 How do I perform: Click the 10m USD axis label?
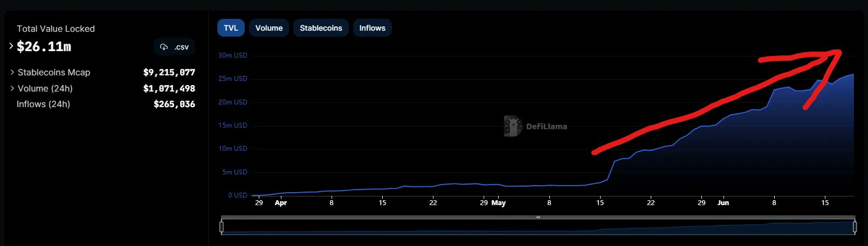pos(232,149)
